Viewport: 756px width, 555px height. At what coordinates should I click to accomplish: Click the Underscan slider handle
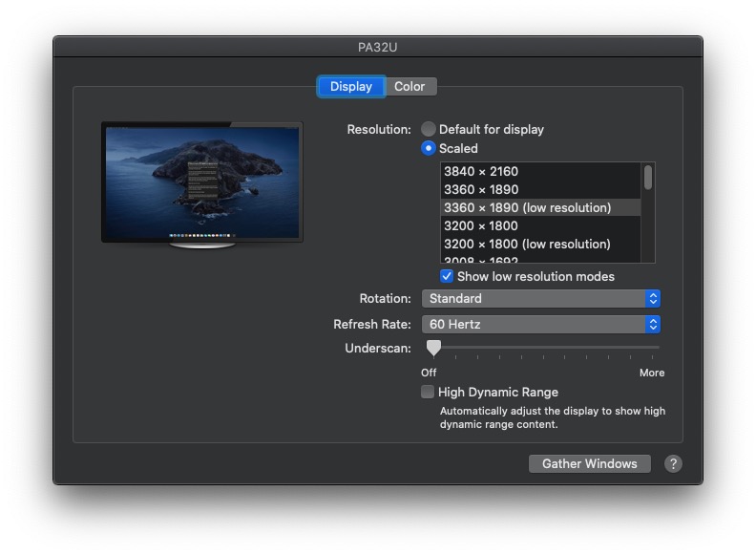[x=433, y=348]
